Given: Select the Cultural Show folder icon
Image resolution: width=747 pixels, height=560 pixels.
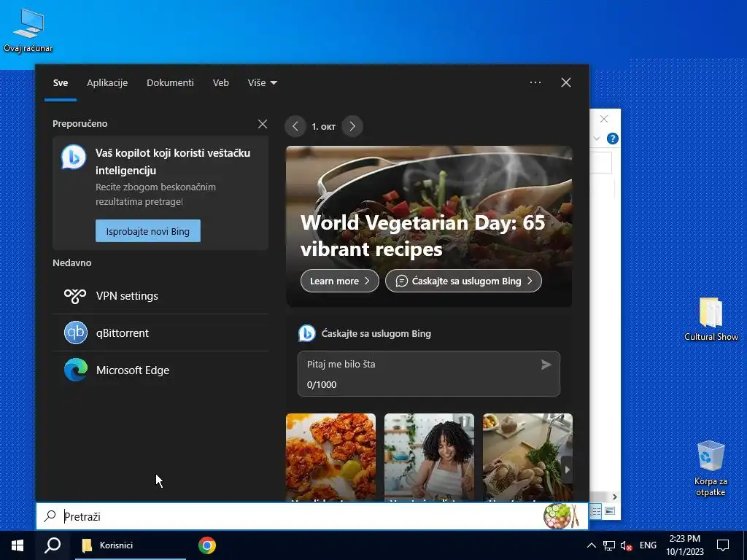Looking at the screenshot, I should (711, 319).
